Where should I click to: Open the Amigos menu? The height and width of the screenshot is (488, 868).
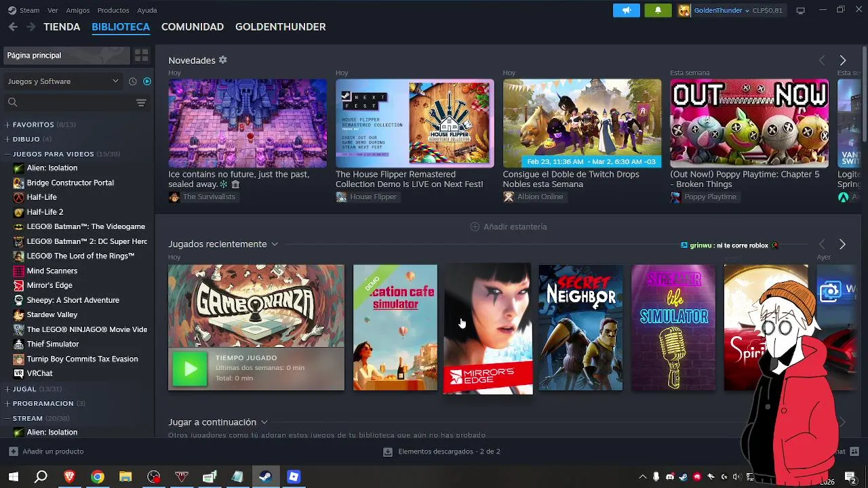coord(78,10)
